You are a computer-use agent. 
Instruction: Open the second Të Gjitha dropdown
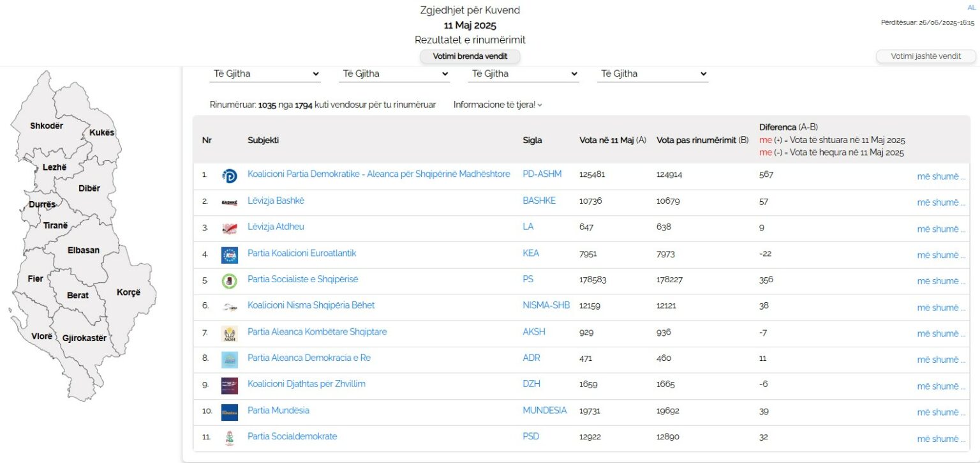pos(394,74)
